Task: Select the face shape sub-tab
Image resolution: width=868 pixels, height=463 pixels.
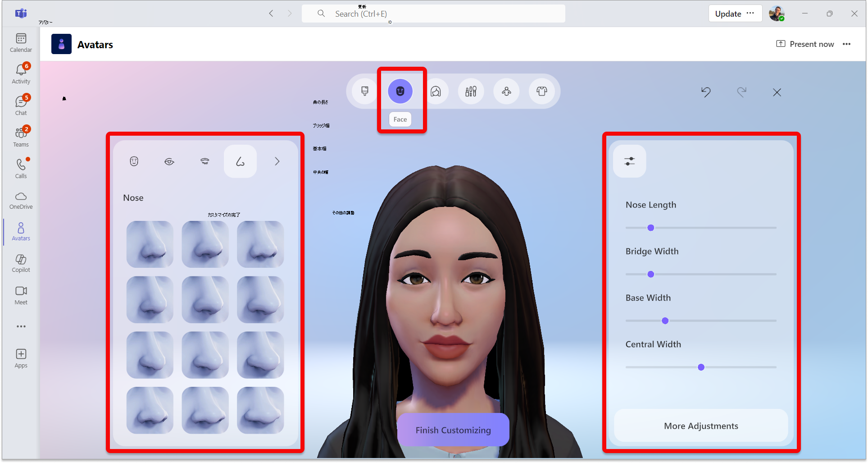Action: (134, 161)
